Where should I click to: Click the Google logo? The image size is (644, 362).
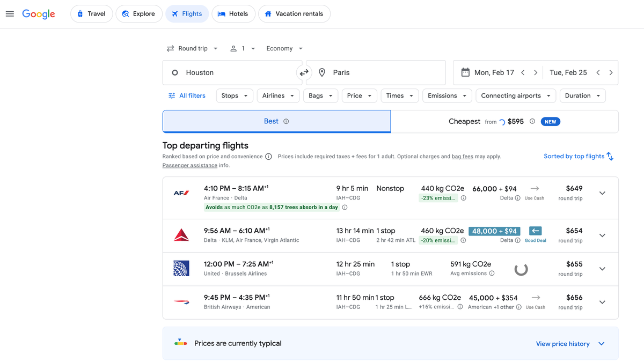pyautogui.click(x=38, y=14)
